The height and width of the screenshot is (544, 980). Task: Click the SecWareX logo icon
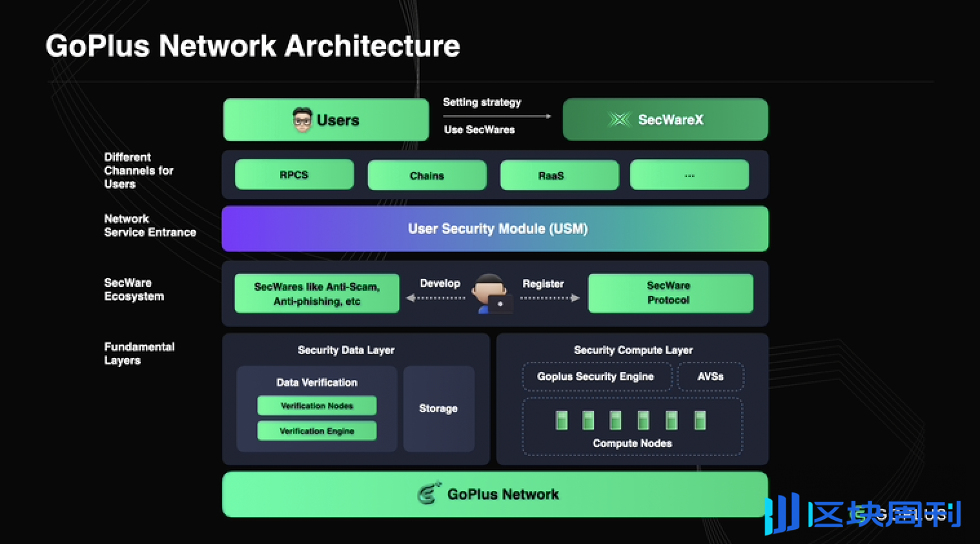tap(620, 120)
